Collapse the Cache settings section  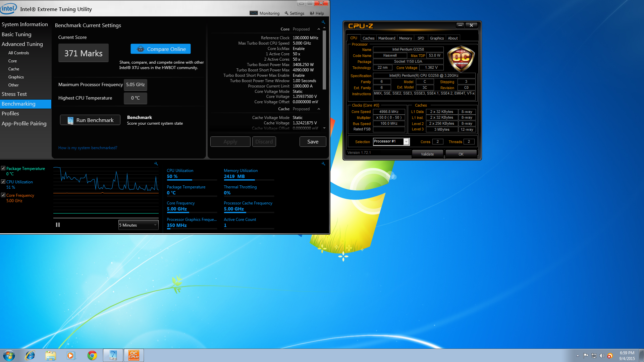coord(319,109)
